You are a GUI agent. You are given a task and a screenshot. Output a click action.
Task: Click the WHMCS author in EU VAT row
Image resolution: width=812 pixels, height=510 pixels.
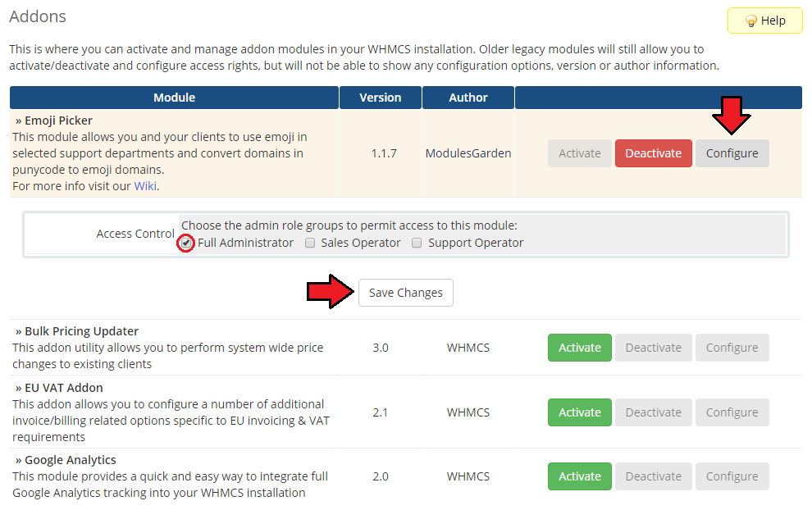tap(468, 412)
